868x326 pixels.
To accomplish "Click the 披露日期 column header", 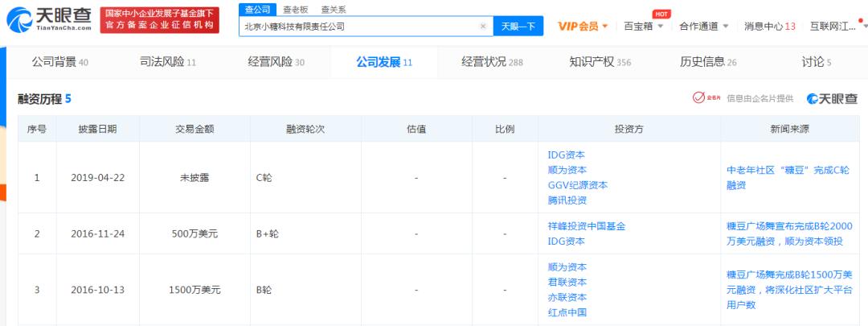I will (x=97, y=129).
